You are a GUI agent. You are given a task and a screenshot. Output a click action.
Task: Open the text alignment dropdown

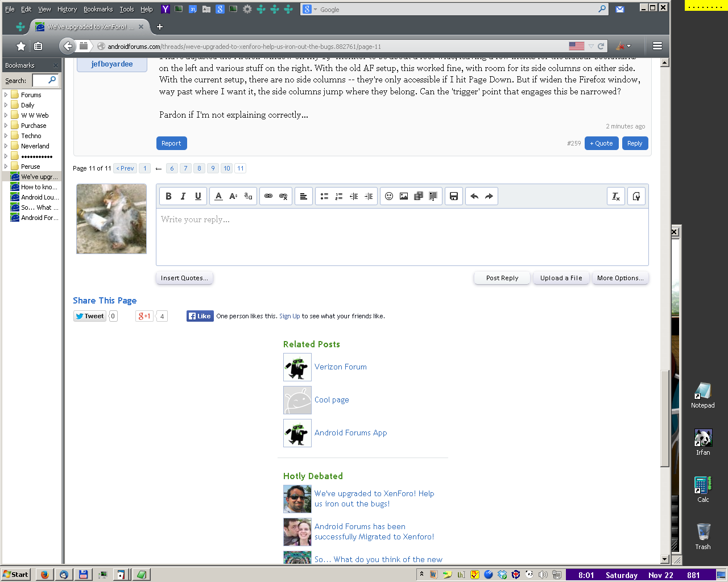click(304, 196)
